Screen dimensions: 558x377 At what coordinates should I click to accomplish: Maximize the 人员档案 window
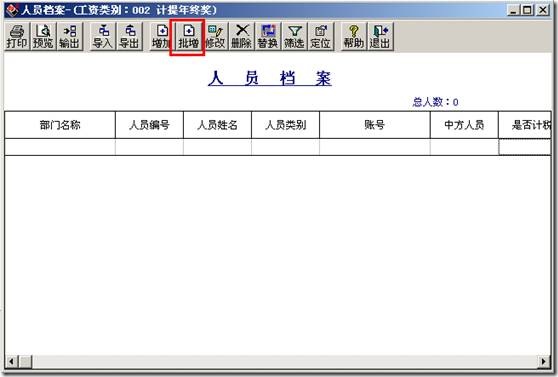[527, 10]
